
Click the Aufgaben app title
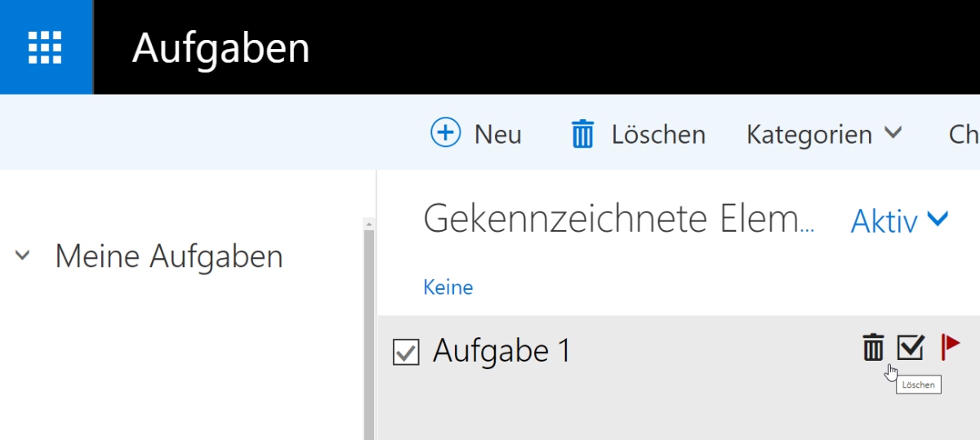[x=221, y=47]
